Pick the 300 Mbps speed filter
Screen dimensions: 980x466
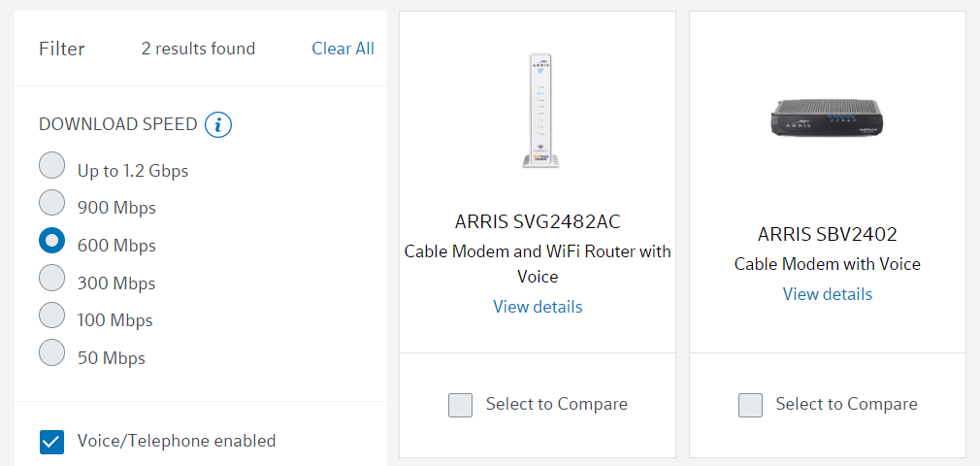click(52, 278)
